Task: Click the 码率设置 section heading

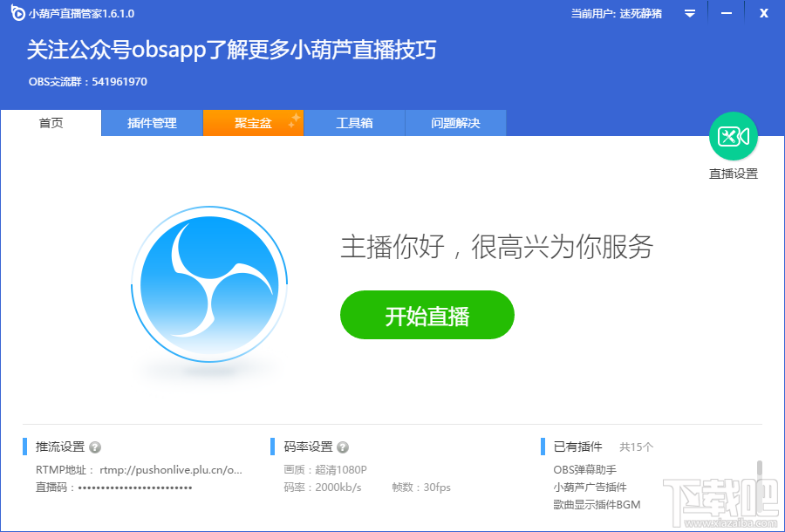Action: (309, 447)
